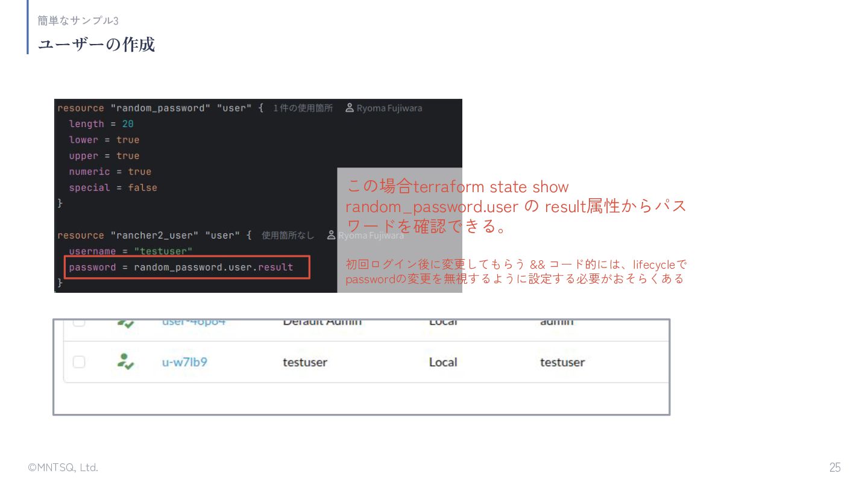The image size is (868, 488).
Task: Click the testuser username cell on the right
Action: pos(562,362)
